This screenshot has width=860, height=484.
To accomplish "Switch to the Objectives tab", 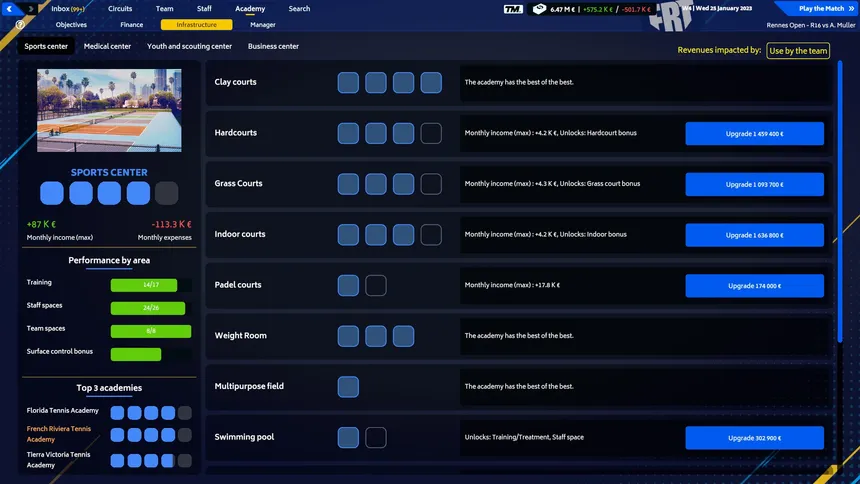I will pyautogui.click(x=71, y=25).
